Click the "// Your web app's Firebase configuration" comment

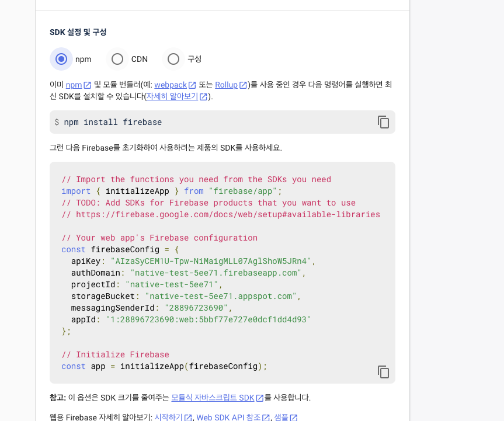[x=159, y=238]
